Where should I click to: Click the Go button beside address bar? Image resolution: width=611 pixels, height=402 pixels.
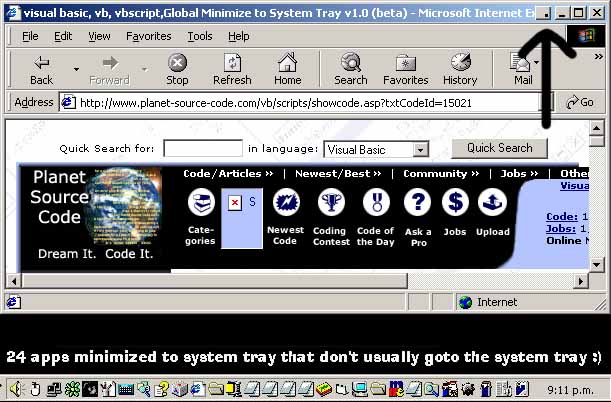point(580,102)
